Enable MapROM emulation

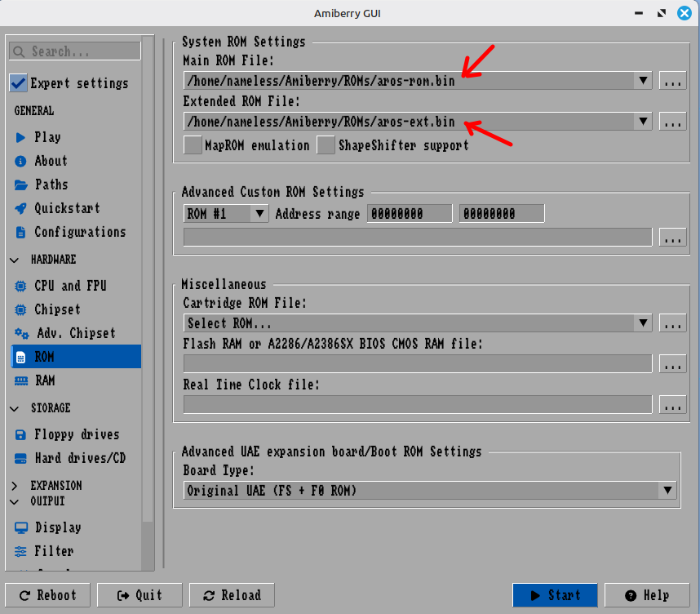tap(193, 145)
